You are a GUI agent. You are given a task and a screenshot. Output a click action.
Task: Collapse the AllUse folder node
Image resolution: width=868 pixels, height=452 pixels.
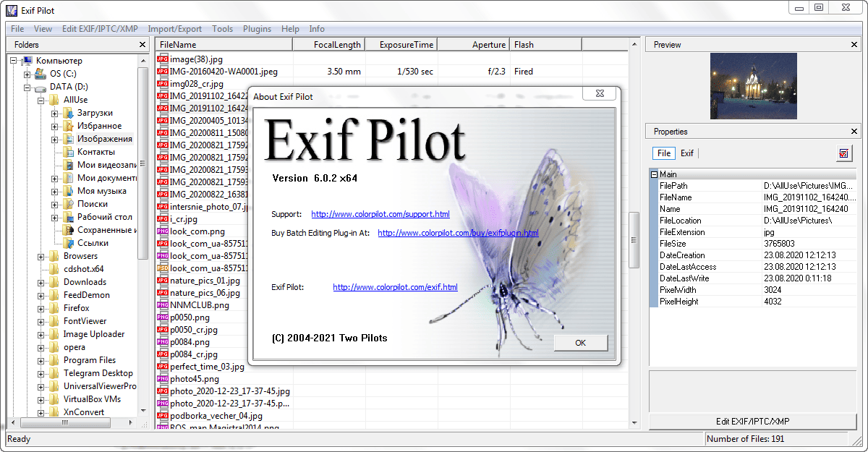click(41, 100)
